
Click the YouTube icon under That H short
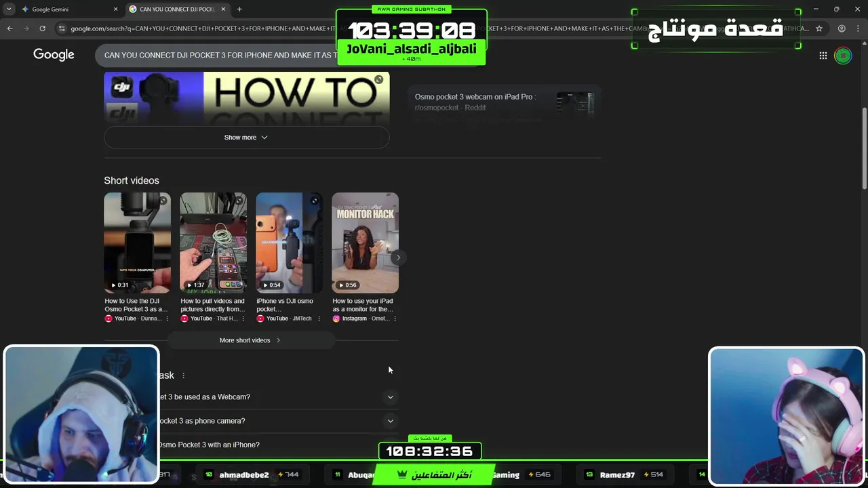click(184, 319)
